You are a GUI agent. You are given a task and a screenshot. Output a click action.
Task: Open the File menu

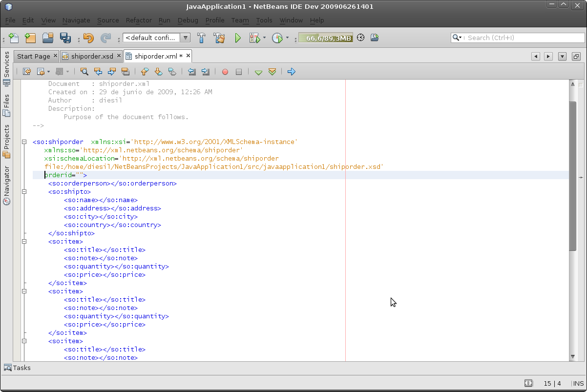(x=10, y=21)
